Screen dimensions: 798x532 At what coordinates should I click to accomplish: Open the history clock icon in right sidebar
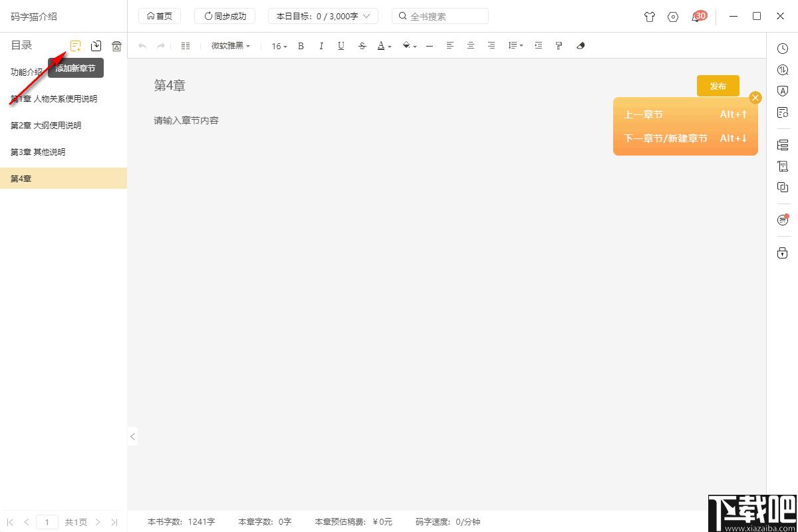pos(783,49)
